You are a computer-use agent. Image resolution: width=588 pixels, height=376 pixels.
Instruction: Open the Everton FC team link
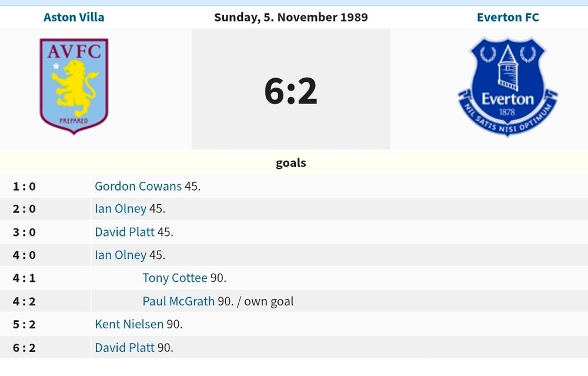pyautogui.click(x=508, y=17)
